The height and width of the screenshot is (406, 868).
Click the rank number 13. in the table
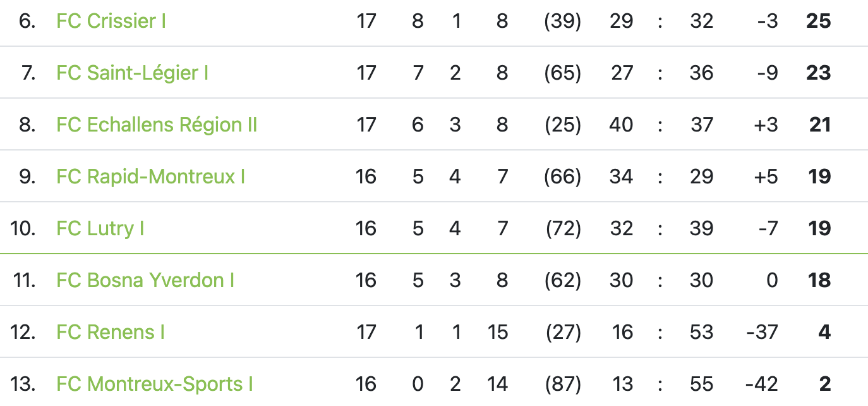23,384
